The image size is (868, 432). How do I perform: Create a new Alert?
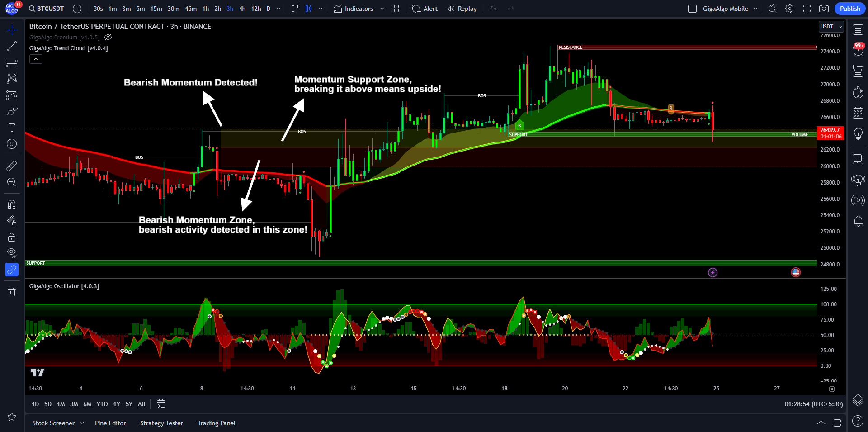(425, 9)
